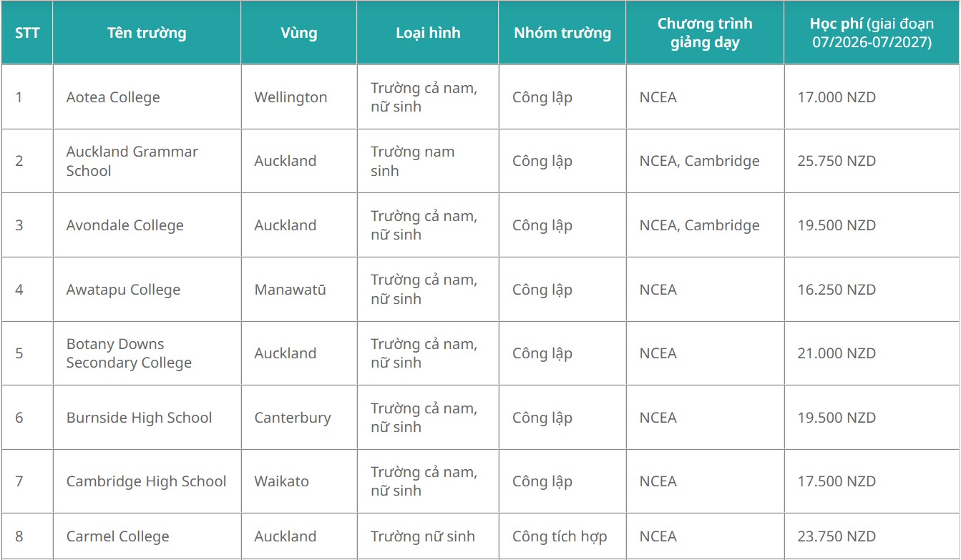Select the Aotea College cell
The height and width of the screenshot is (560, 961).
(x=113, y=97)
